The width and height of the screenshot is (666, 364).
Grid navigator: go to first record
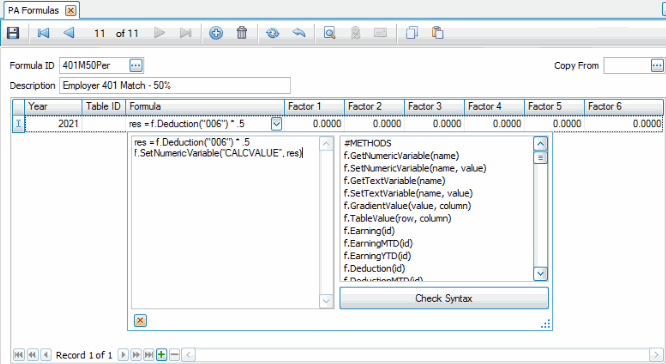(19, 354)
